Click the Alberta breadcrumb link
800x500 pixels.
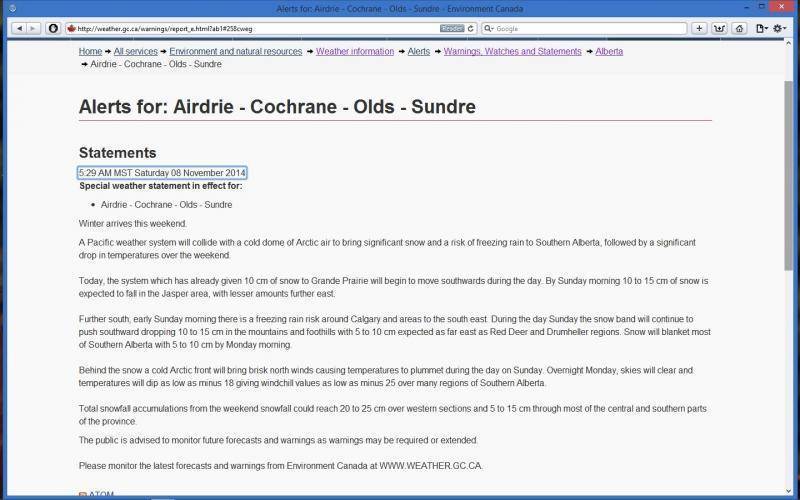point(609,51)
